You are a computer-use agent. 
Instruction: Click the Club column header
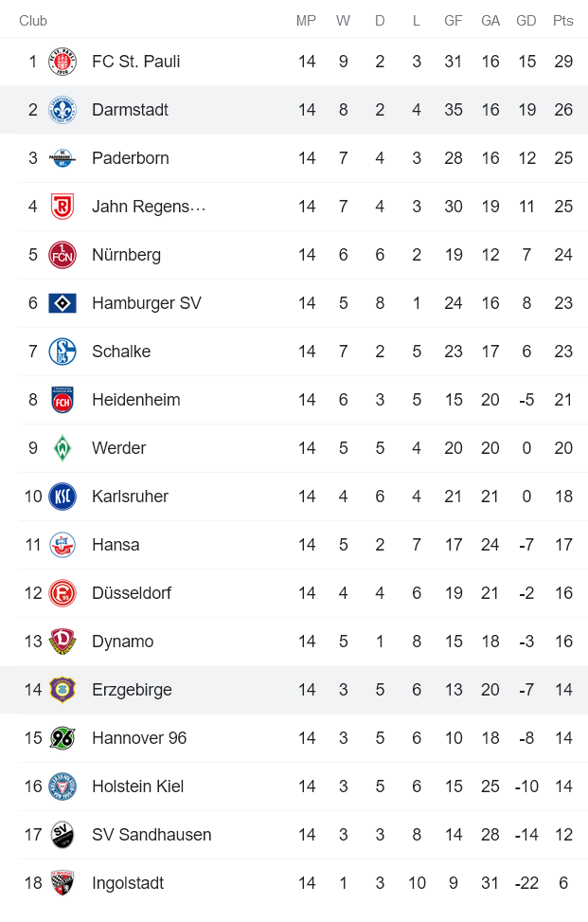point(33,20)
